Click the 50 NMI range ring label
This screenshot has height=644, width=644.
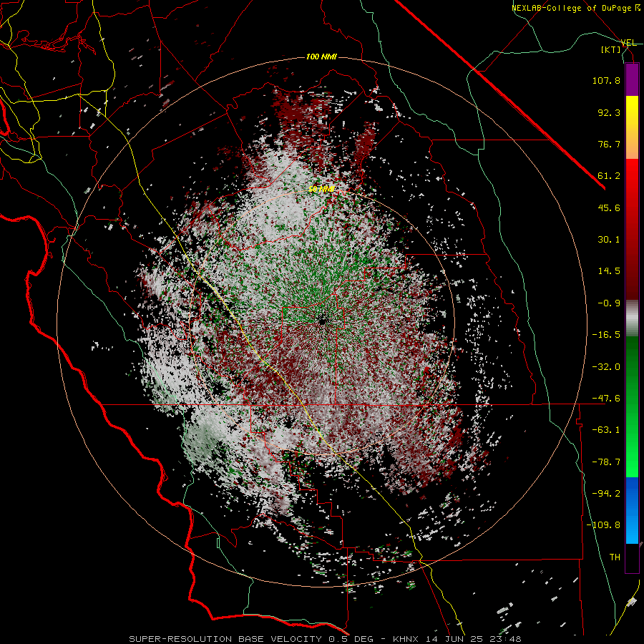[x=321, y=189]
